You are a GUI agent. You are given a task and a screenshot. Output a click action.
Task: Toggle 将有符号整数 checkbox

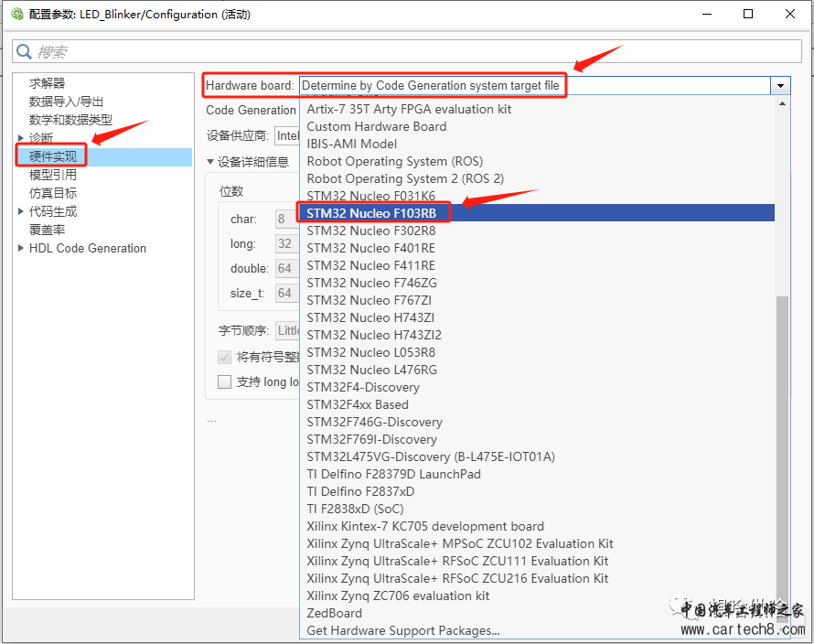(224, 358)
